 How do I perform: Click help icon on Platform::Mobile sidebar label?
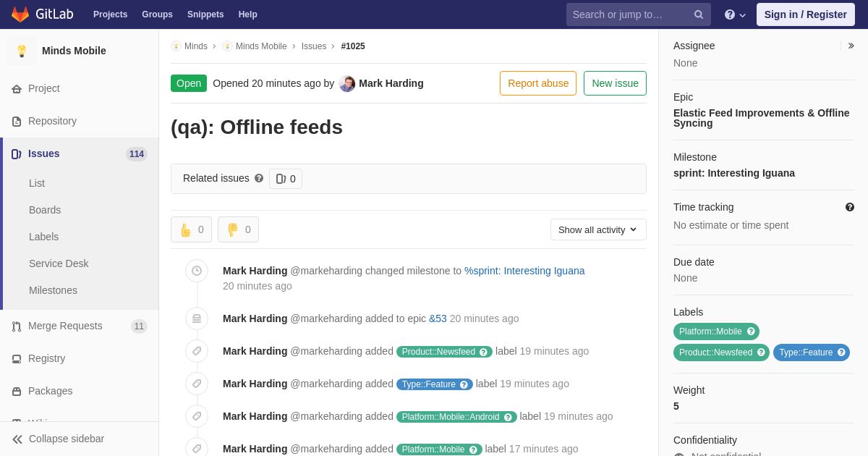point(751,332)
